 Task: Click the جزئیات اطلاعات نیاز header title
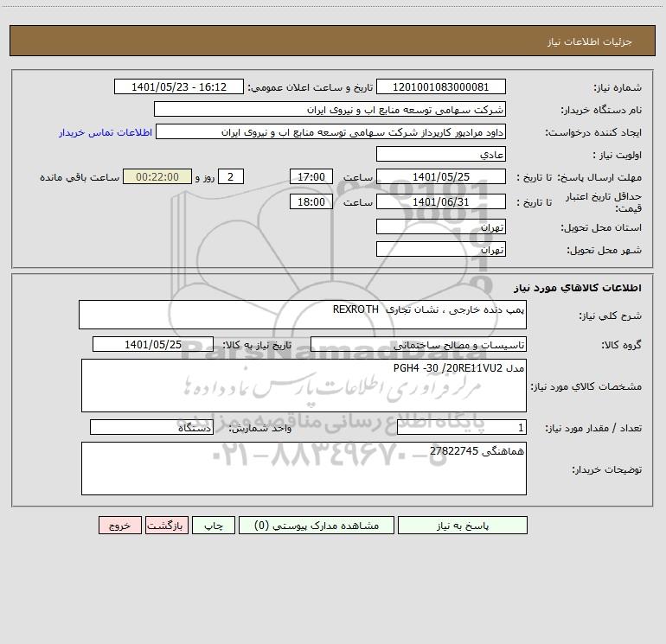coord(590,41)
